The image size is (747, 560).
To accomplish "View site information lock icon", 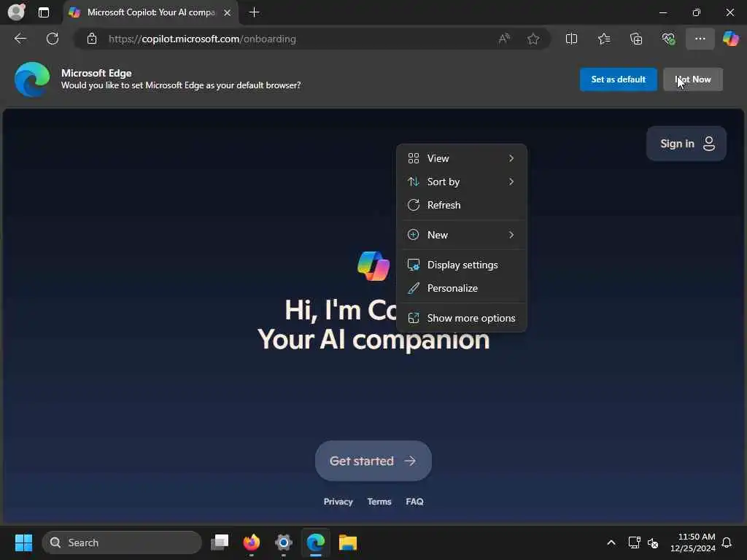I will [92, 39].
